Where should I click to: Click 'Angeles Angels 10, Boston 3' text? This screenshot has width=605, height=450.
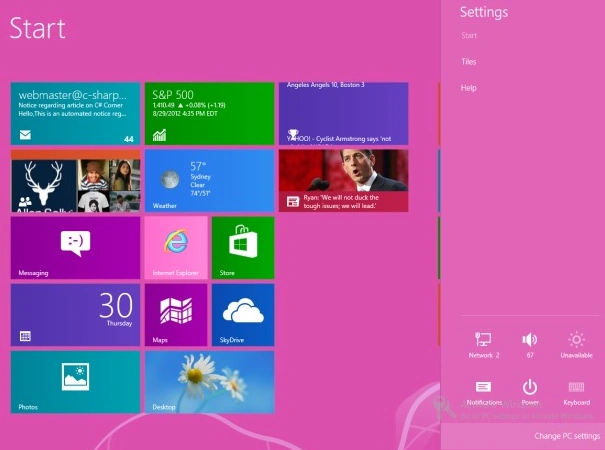(x=325, y=85)
